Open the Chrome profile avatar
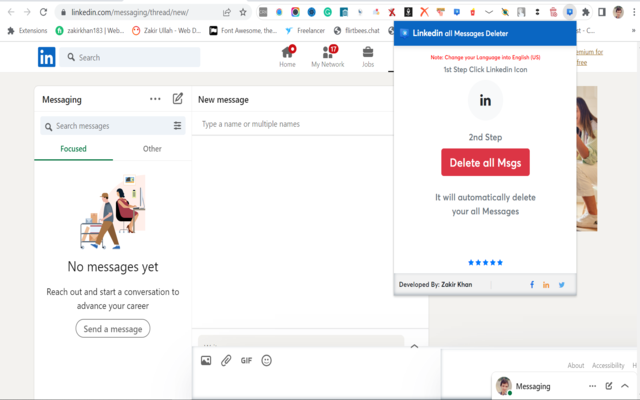 (x=618, y=12)
